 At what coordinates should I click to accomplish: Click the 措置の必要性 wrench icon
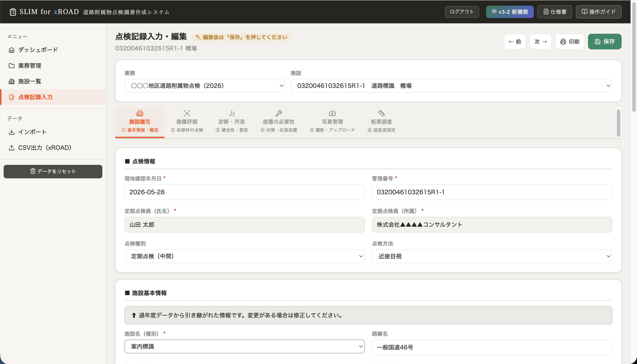click(279, 113)
